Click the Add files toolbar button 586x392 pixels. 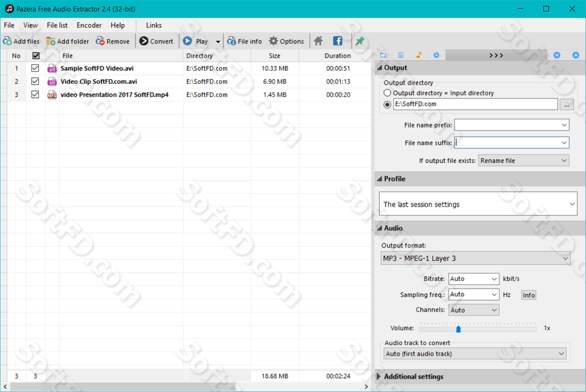22,41
